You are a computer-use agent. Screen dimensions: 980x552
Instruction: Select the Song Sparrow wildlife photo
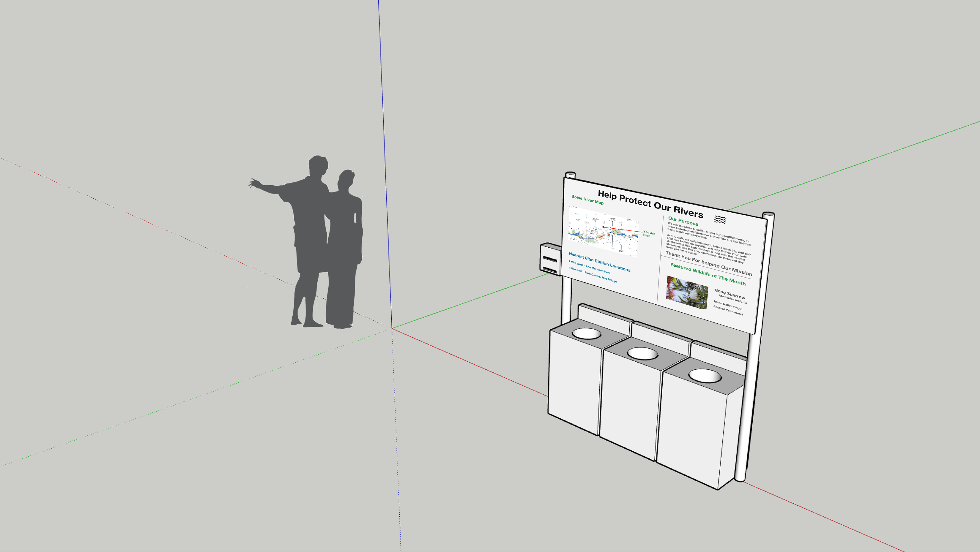[687, 293]
